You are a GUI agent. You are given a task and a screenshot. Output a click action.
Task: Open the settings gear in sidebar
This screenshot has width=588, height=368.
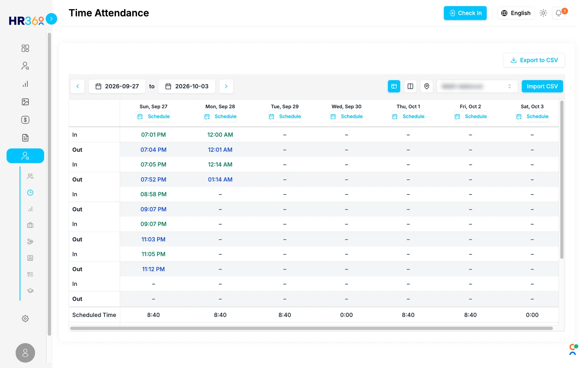coord(25,319)
